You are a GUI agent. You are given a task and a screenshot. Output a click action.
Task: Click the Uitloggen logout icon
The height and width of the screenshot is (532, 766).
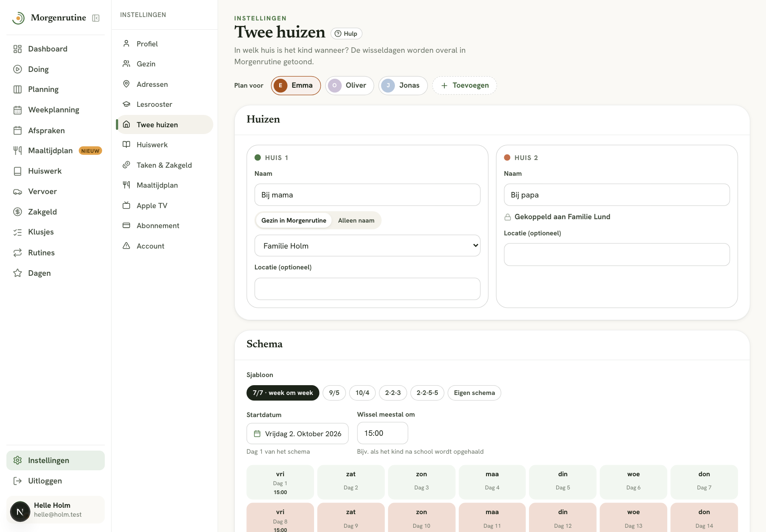click(17, 481)
